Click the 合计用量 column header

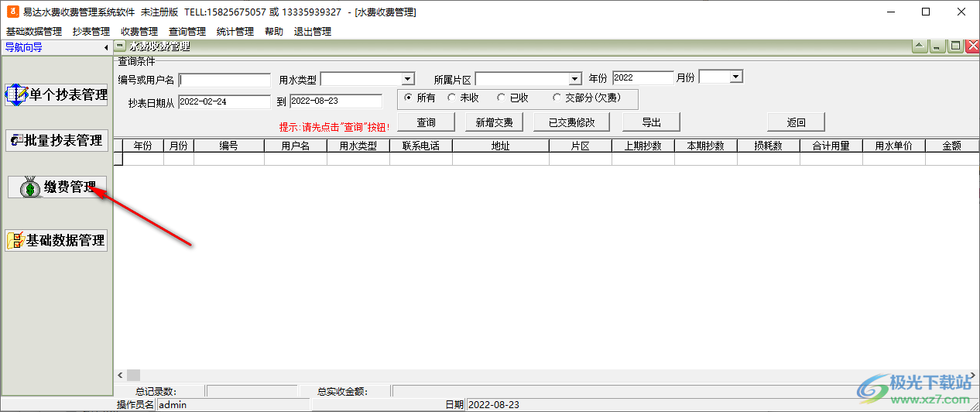831,146
